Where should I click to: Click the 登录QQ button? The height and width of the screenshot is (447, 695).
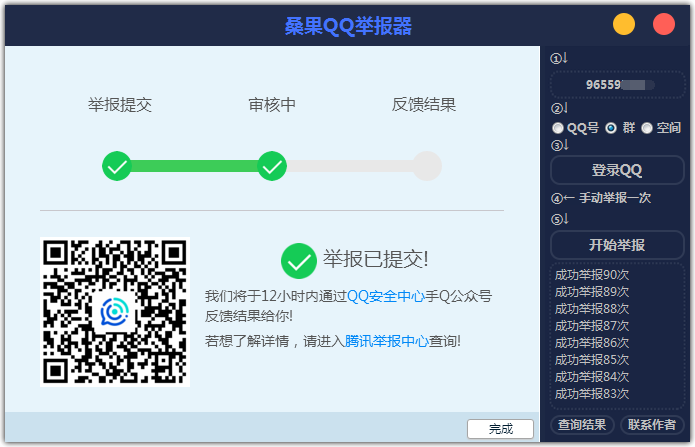click(617, 170)
